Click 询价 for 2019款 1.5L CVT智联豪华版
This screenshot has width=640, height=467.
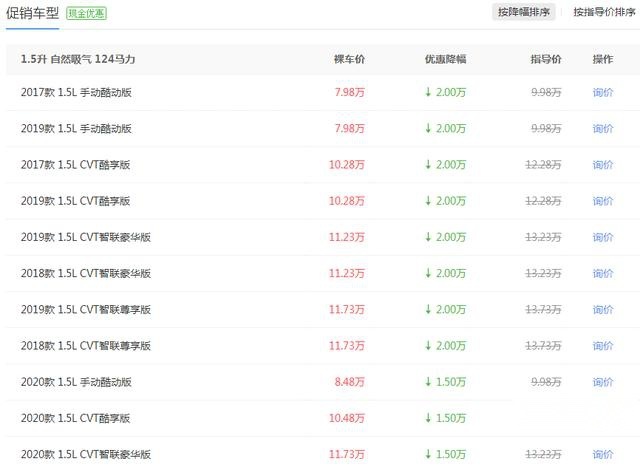tap(603, 237)
